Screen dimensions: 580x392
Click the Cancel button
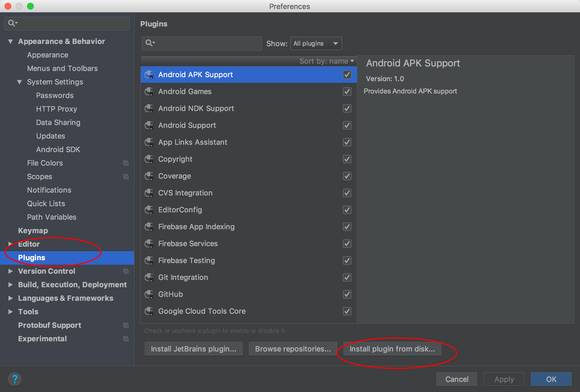click(x=457, y=379)
